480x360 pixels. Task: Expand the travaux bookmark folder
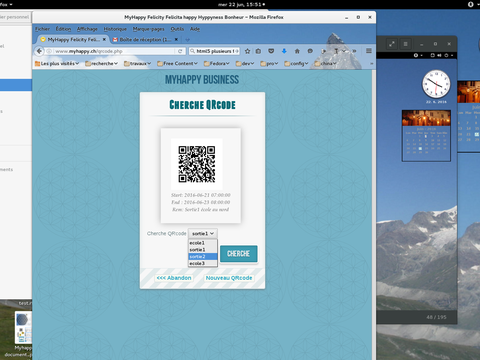[x=137, y=63]
